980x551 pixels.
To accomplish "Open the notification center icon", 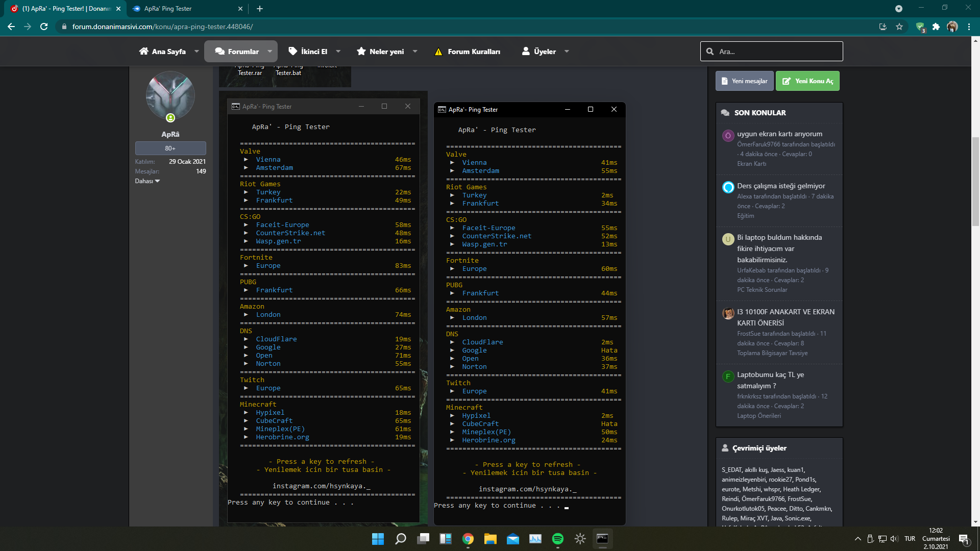I will [x=964, y=539].
